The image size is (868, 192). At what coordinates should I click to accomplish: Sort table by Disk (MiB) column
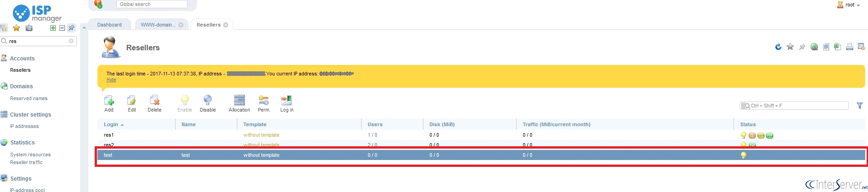pyautogui.click(x=470, y=124)
